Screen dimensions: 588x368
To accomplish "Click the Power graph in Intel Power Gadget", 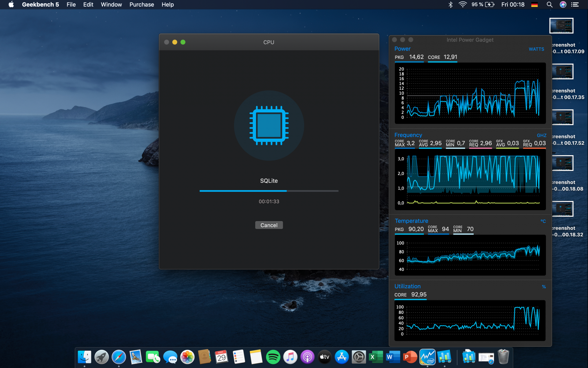I will (470, 93).
